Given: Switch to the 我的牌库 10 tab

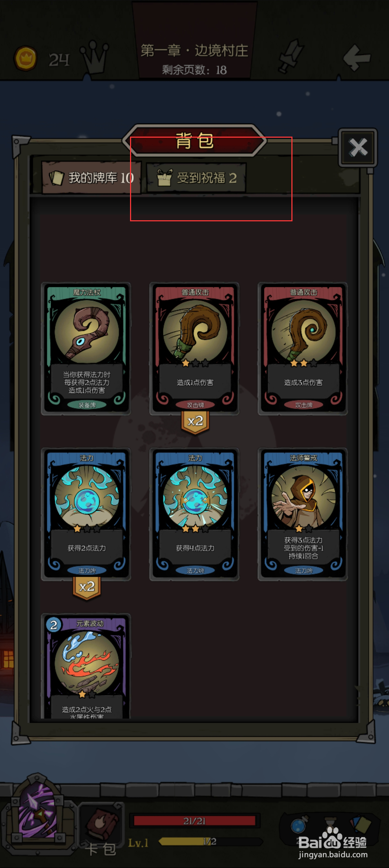Looking at the screenshot, I should click(91, 178).
